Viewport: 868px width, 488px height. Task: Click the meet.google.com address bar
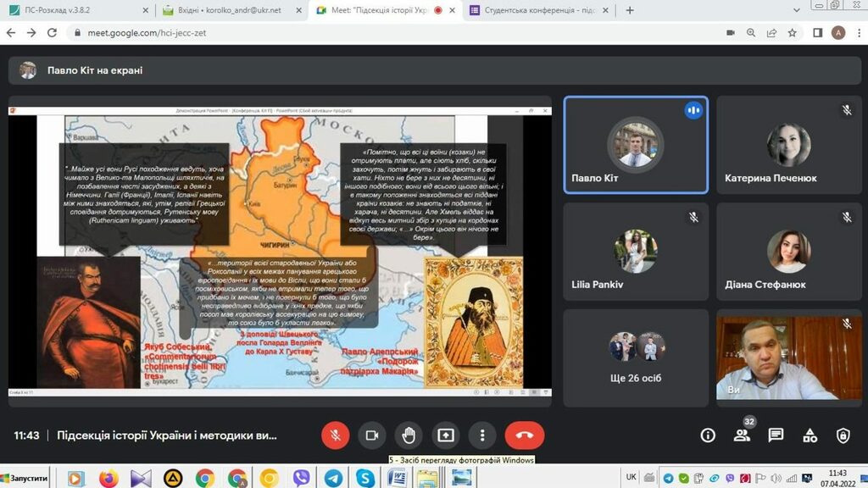click(x=339, y=33)
